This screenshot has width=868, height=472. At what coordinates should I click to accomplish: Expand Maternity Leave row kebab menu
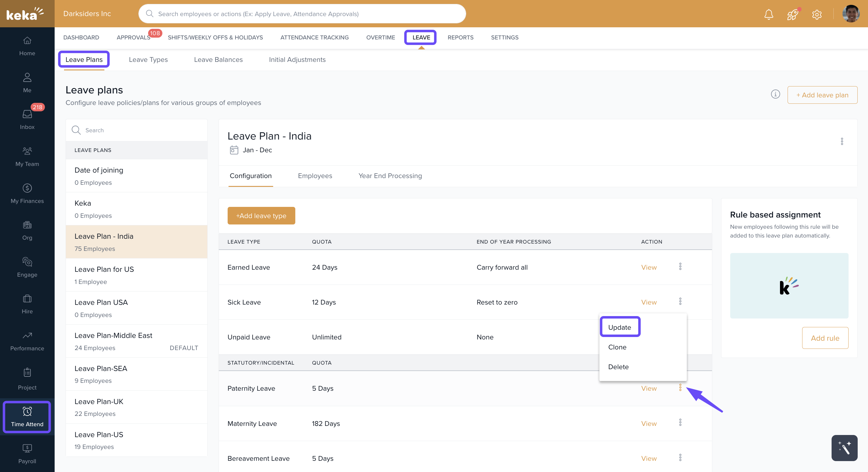pyautogui.click(x=680, y=423)
